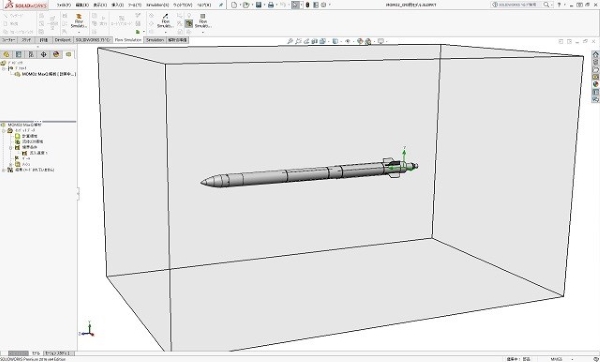Click the Flow Simulation wizard icon in ribbon
Viewport: 600px width, 362px height.
79,21
